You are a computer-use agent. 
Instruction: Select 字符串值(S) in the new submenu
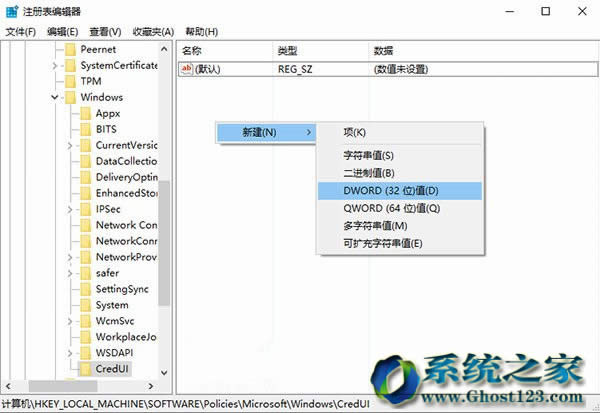point(369,155)
